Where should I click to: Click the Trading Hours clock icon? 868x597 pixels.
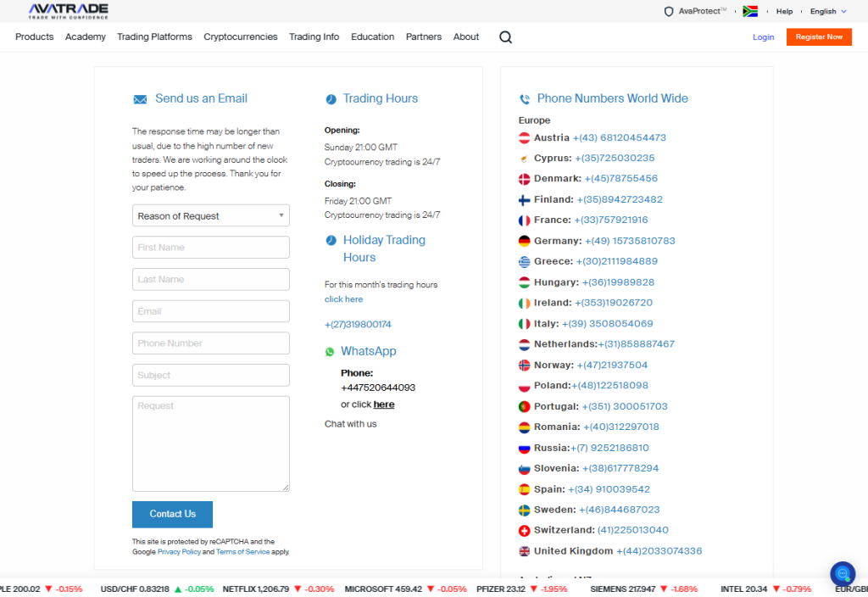(x=331, y=98)
